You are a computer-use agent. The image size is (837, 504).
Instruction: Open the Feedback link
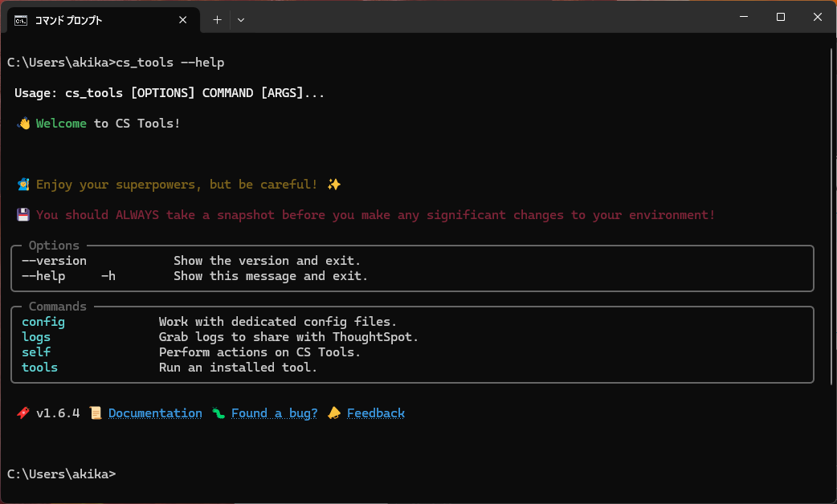click(375, 413)
